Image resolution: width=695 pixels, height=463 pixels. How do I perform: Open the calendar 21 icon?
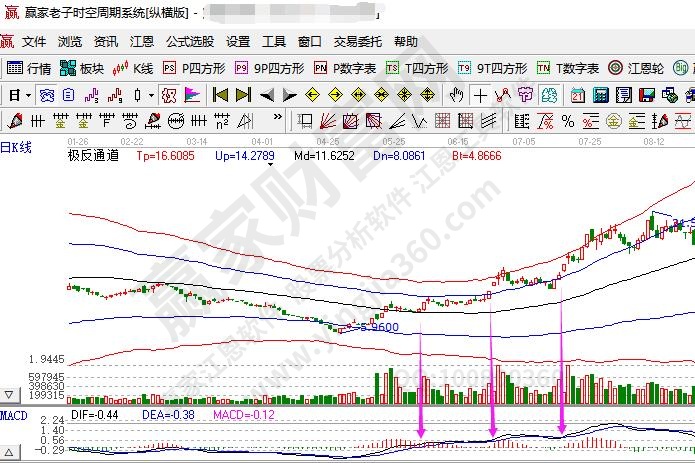tap(578, 95)
